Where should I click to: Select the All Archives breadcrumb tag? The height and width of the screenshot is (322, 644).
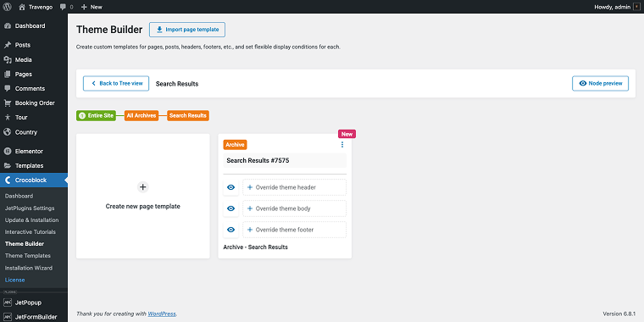click(x=142, y=116)
